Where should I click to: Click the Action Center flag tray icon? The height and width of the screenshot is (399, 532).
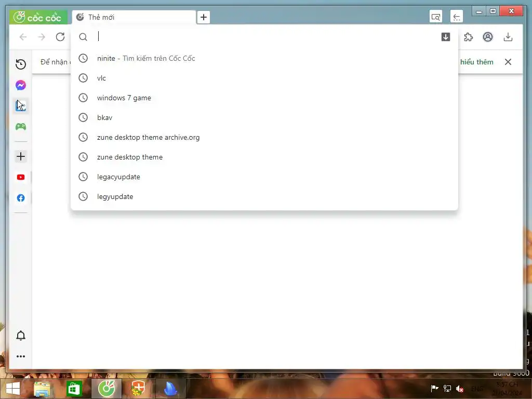434,388
